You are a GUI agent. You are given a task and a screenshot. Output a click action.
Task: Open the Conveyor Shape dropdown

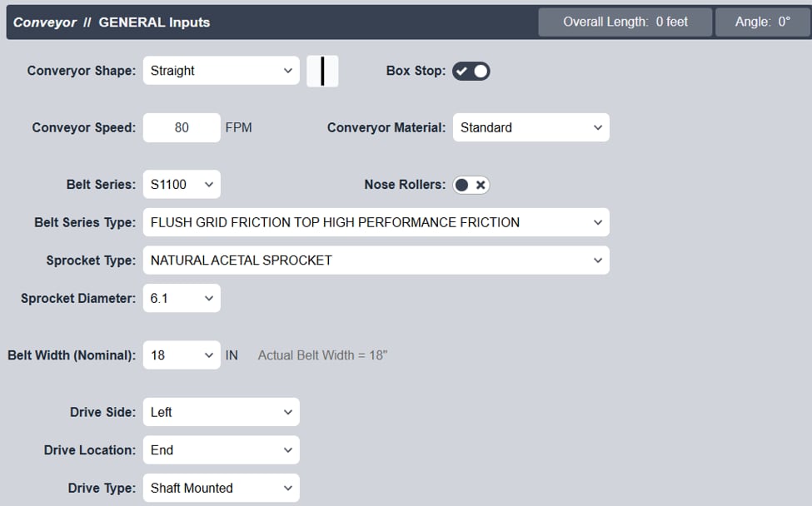pyautogui.click(x=222, y=71)
